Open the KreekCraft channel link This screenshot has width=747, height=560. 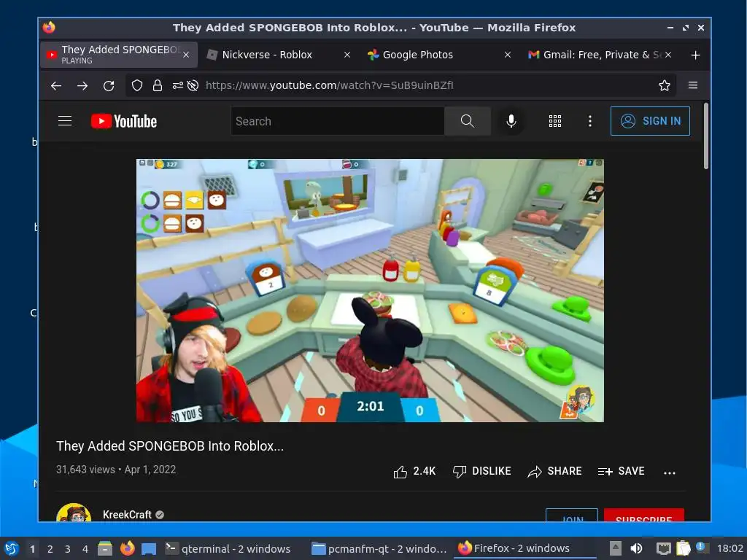127,515
